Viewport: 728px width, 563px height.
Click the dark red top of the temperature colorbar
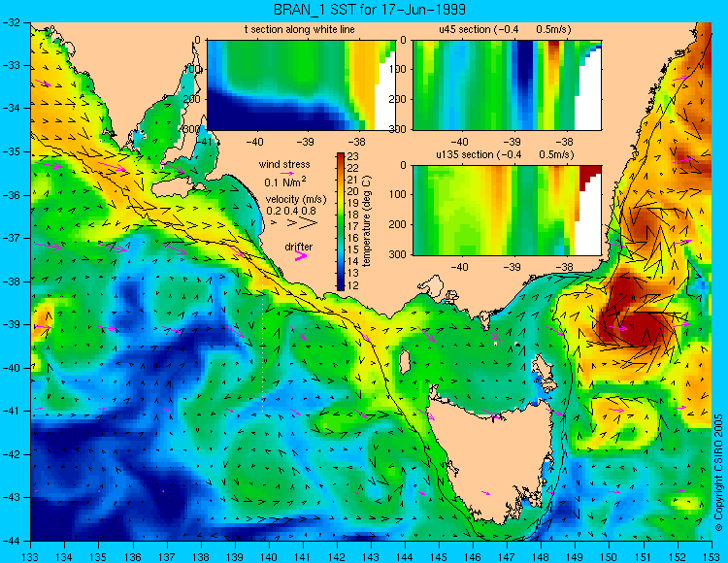coord(341,155)
